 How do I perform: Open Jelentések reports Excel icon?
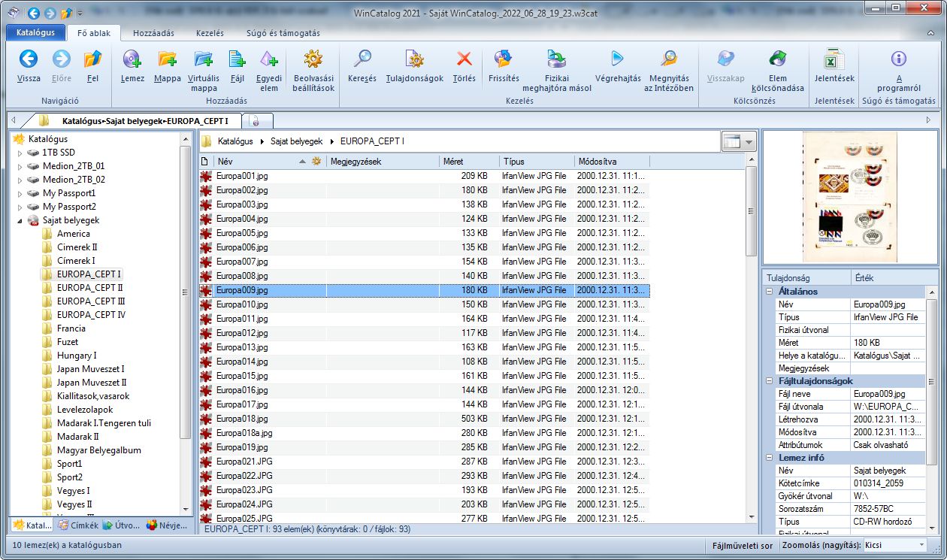point(834,60)
